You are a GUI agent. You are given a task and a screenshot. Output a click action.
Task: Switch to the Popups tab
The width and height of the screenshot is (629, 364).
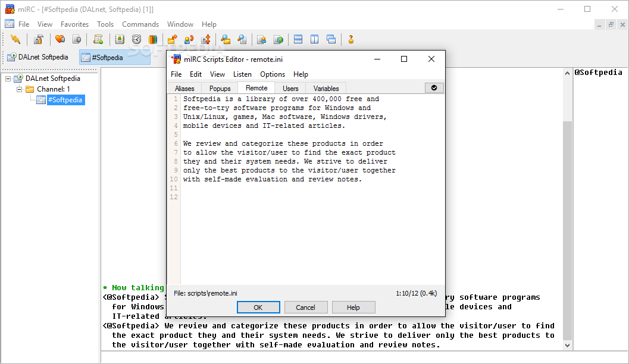(x=220, y=89)
